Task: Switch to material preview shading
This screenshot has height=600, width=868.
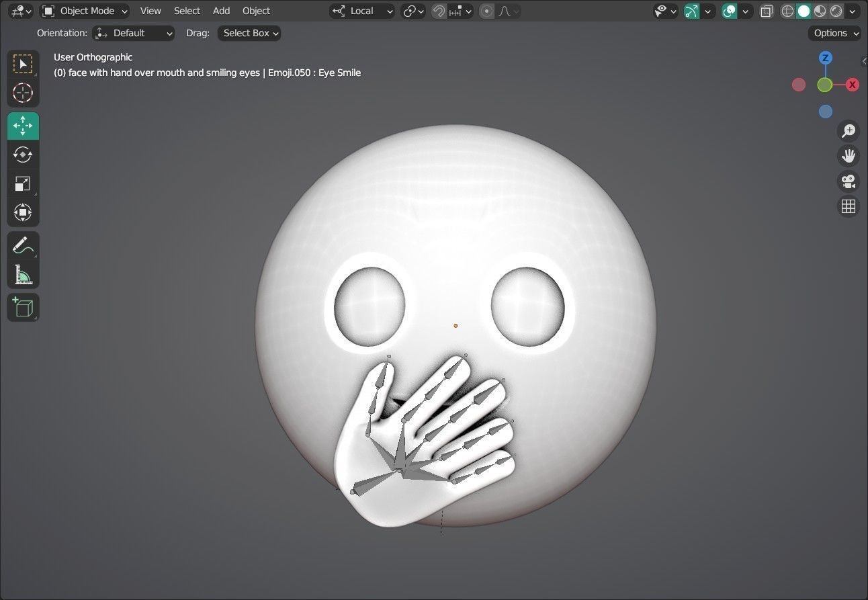Action: pos(820,11)
